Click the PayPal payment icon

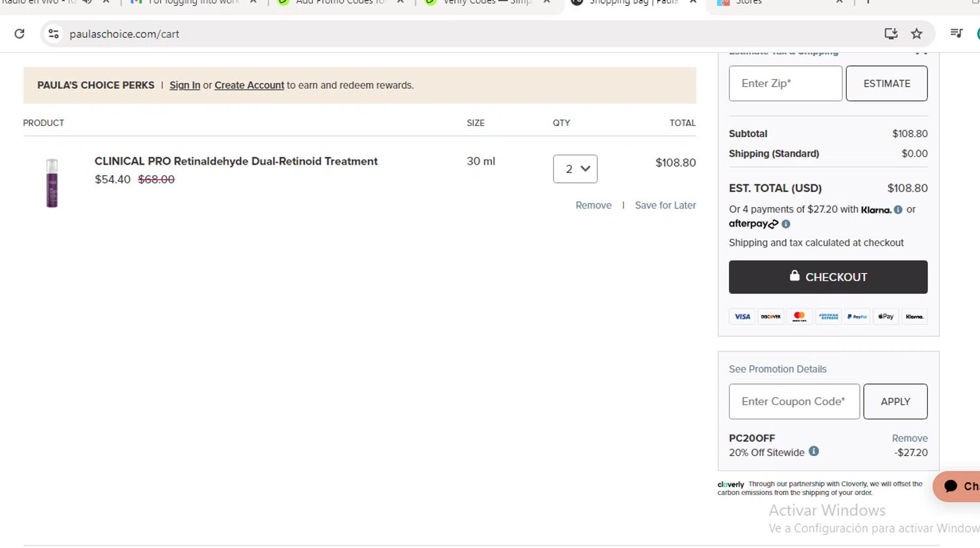tap(857, 317)
